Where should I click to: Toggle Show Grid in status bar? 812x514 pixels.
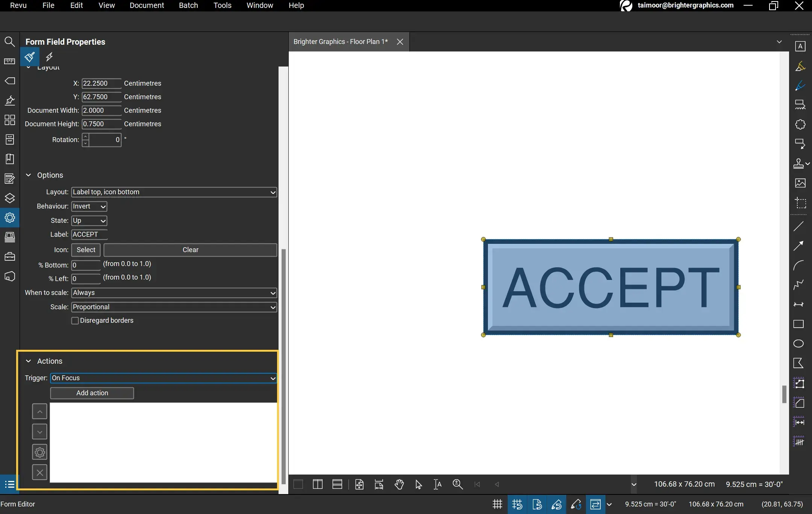(497, 504)
